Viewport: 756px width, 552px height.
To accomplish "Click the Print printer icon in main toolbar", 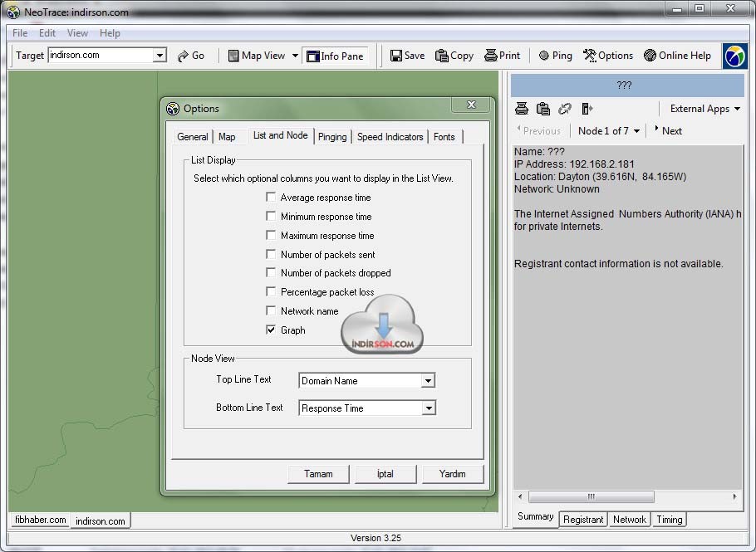I will tap(490, 56).
